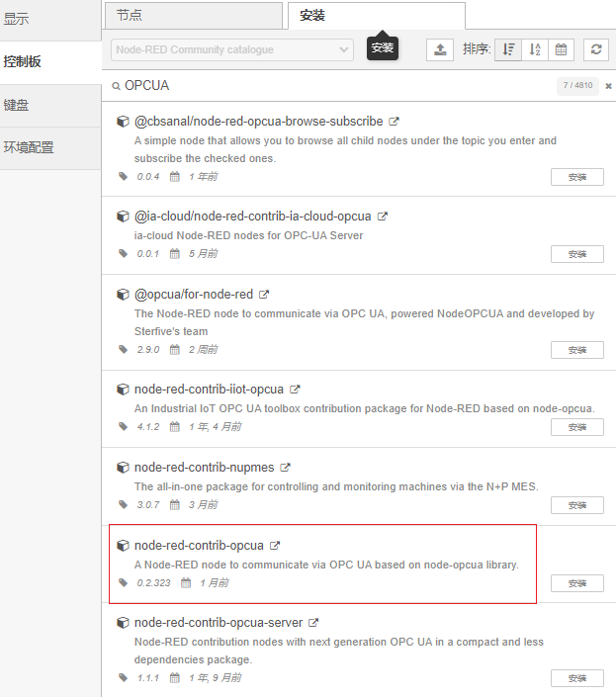Open external link for node-red-contrib-opcua-server
The height and width of the screenshot is (697, 616).
point(313,623)
